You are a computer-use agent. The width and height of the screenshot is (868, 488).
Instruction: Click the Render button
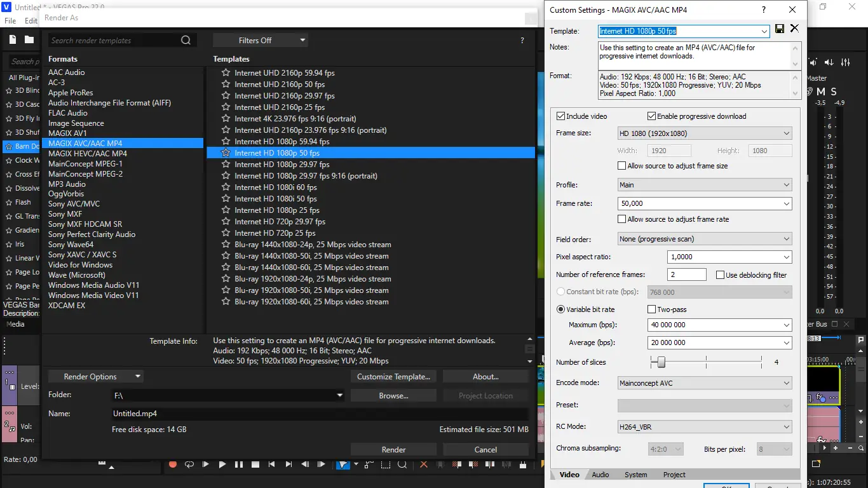point(393,449)
